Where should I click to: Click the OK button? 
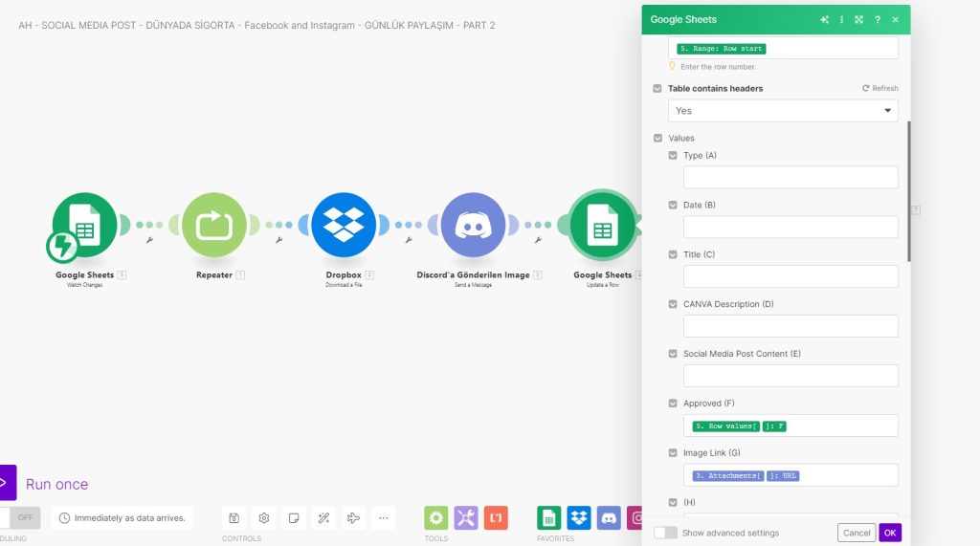(890, 533)
